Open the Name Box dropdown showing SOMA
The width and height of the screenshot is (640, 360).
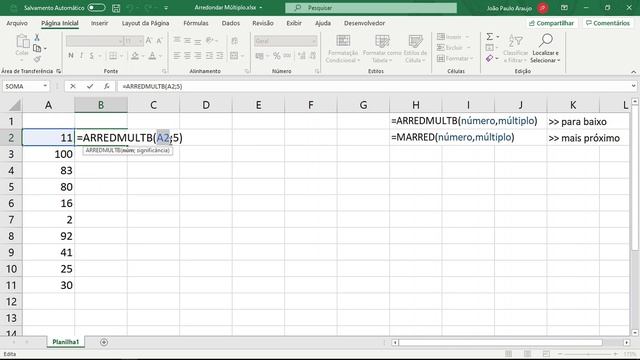(x=45, y=86)
